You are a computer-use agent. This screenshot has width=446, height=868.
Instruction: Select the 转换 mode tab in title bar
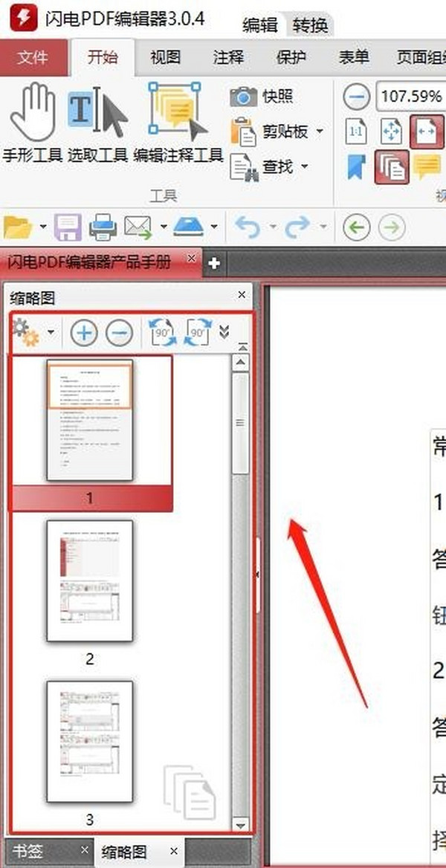310,25
